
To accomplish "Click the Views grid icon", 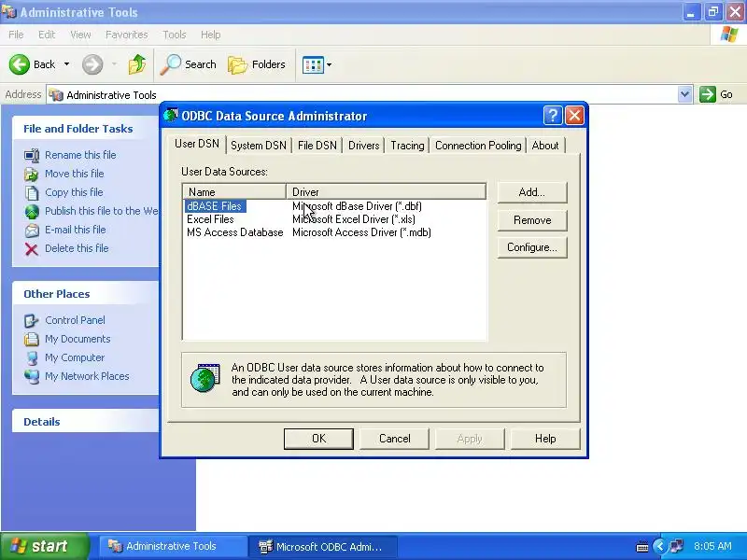I will point(313,64).
